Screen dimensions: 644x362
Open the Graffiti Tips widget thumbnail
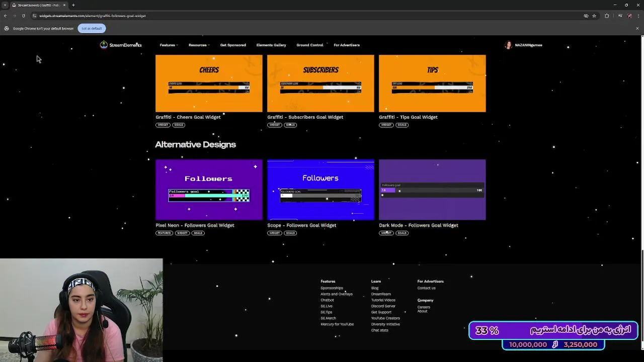coord(432,83)
